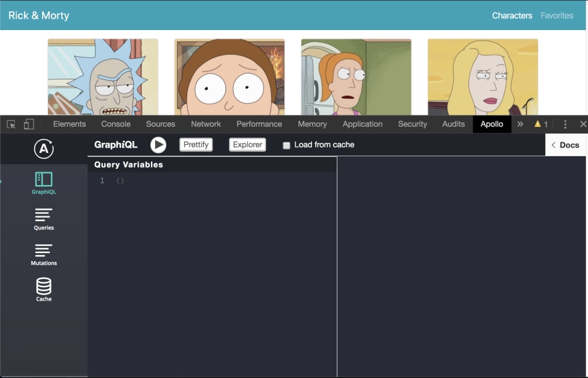The height and width of the screenshot is (378, 588).
Task: Click the Rick & Morty site title
Action: point(39,15)
